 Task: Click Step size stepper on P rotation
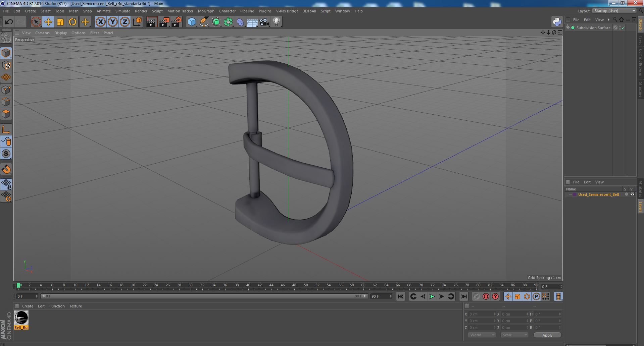[x=560, y=321]
